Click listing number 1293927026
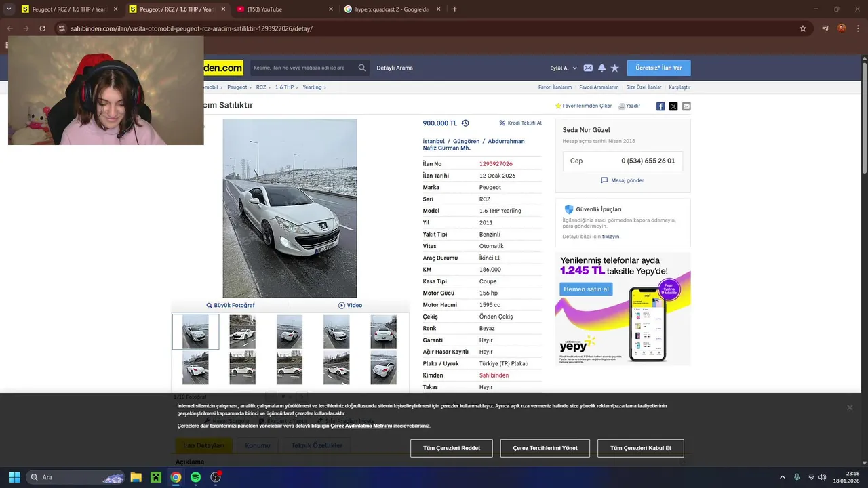The image size is (868, 488). tap(496, 164)
